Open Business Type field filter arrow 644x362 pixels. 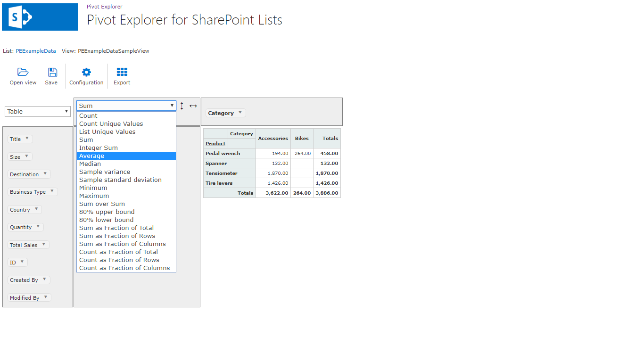tap(52, 191)
